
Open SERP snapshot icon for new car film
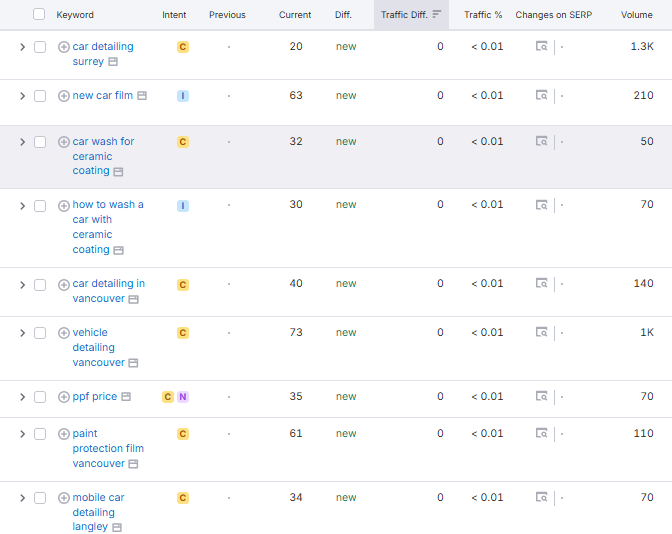[541, 96]
